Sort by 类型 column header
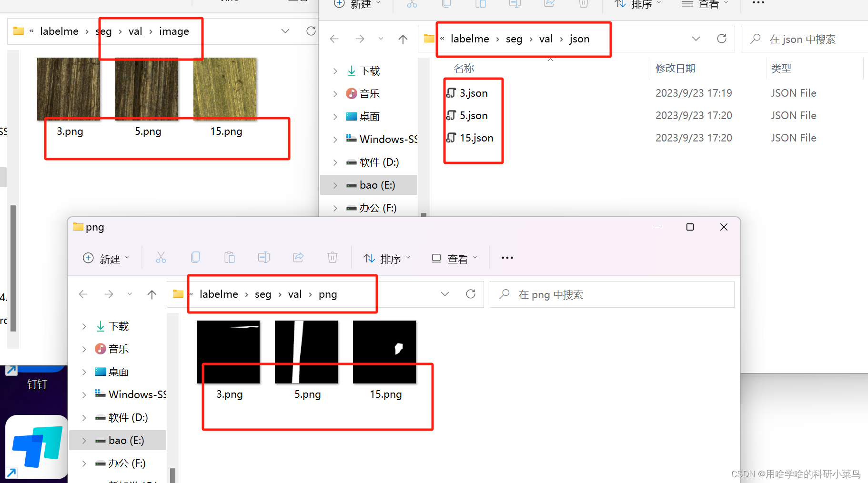The height and width of the screenshot is (483, 868). click(x=781, y=69)
